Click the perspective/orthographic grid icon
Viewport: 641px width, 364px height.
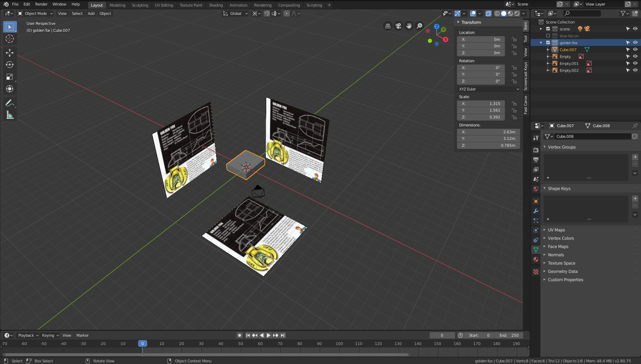click(x=388, y=26)
